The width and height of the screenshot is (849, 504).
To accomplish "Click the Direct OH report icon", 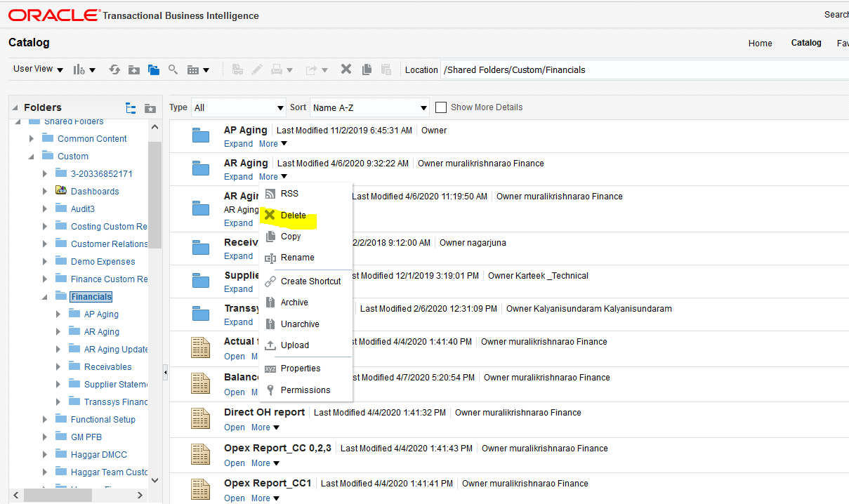I will [201, 419].
